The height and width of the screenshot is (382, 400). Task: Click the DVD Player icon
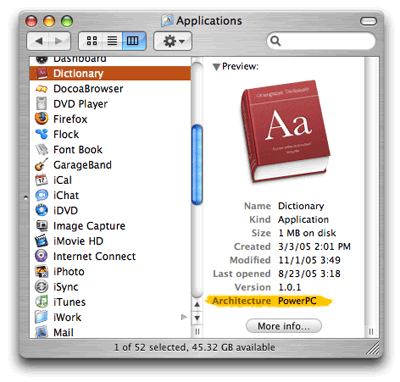click(42, 104)
